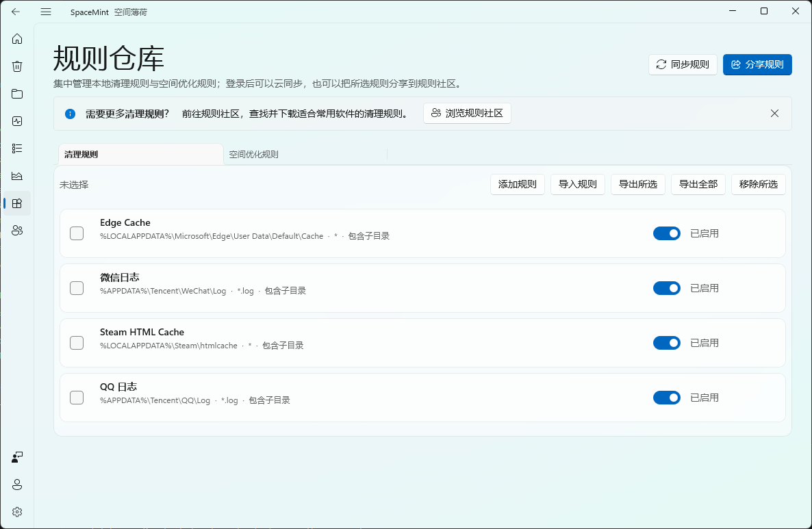Open the folder page in sidebar

[17, 94]
